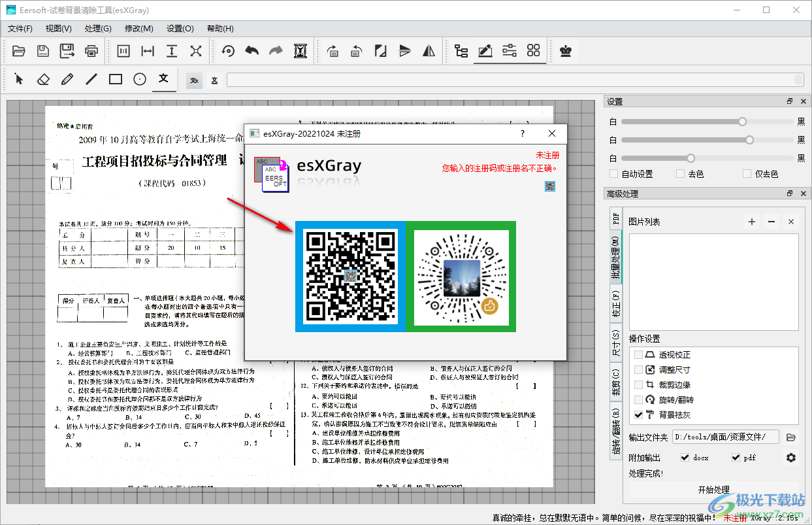812x525 pixels.
Task: Click the redo arrow icon
Action: tap(276, 50)
